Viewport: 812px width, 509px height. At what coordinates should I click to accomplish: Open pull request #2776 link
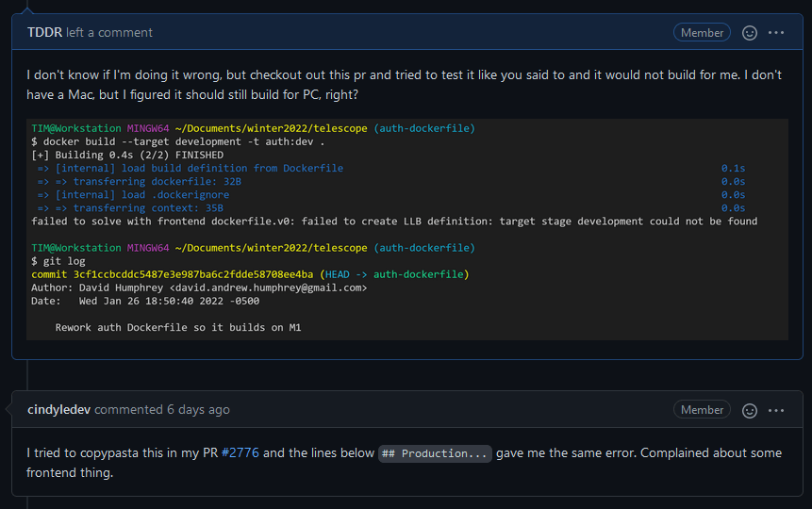pos(240,453)
